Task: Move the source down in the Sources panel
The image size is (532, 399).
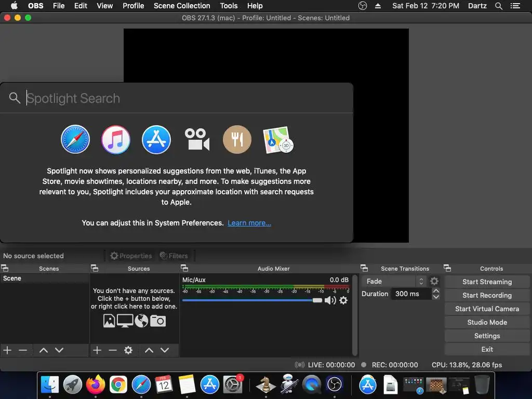Action: 165,350
